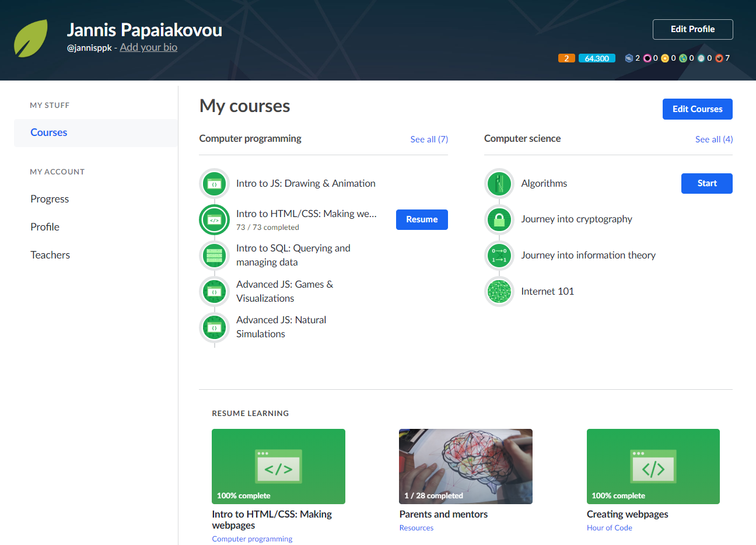Click the Creating webpages title
756x545 pixels.
tap(627, 514)
